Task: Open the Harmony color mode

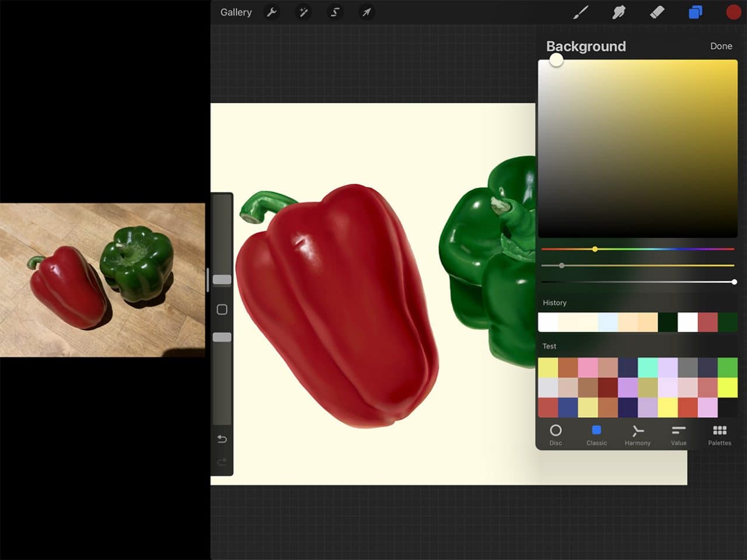Action: pos(637,435)
